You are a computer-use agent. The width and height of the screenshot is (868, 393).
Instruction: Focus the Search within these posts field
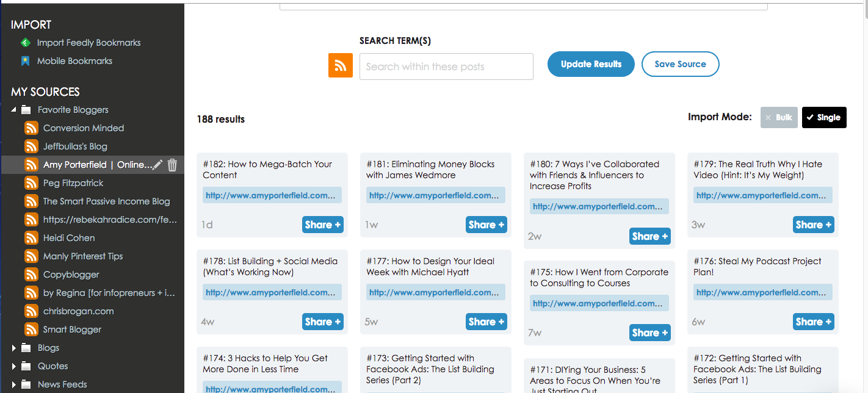(x=446, y=67)
